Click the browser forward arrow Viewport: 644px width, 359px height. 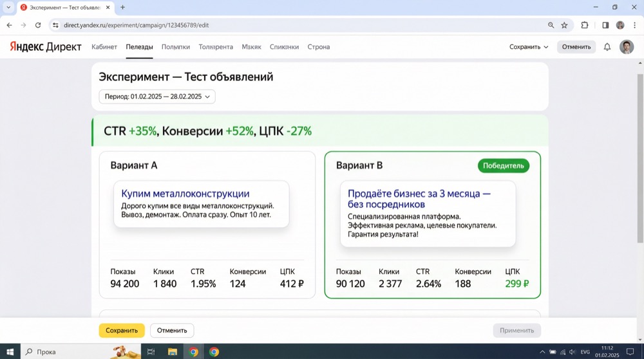click(x=23, y=25)
